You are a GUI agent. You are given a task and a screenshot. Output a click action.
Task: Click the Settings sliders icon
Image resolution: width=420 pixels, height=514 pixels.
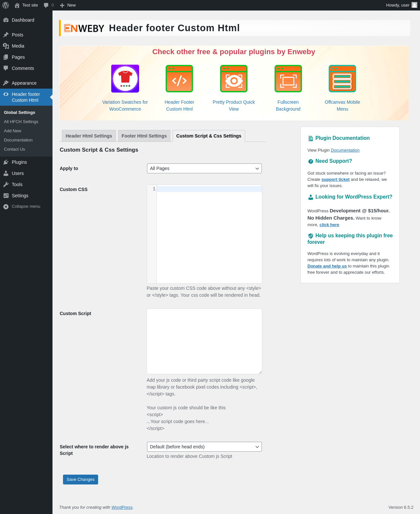pyautogui.click(x=6, y=196)
